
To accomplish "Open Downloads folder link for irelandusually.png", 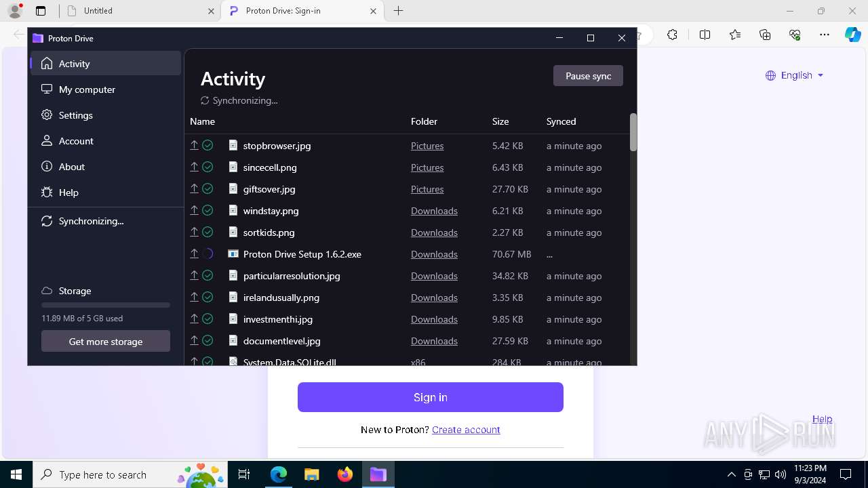I will pos(434,298).
